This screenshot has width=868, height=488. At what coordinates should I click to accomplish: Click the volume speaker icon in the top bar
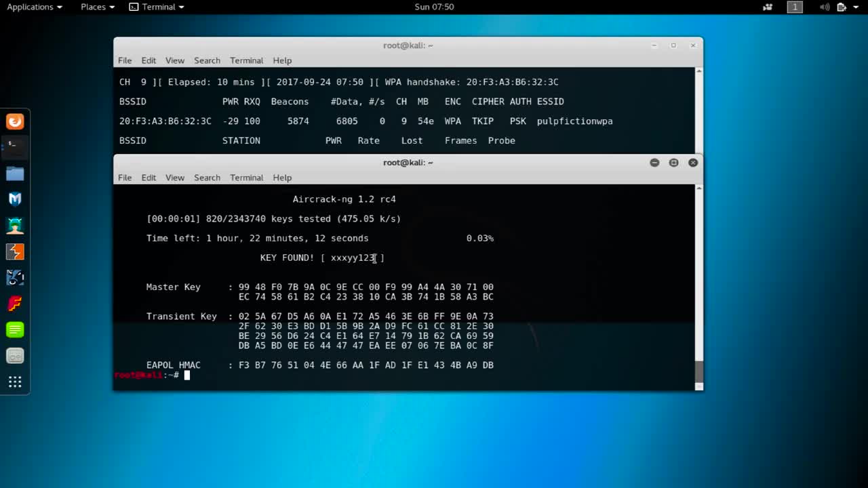[825, 7]
